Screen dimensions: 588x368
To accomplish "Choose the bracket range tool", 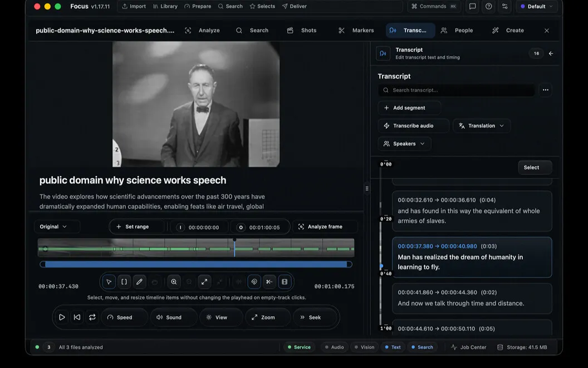I will (x=124, y=282).
